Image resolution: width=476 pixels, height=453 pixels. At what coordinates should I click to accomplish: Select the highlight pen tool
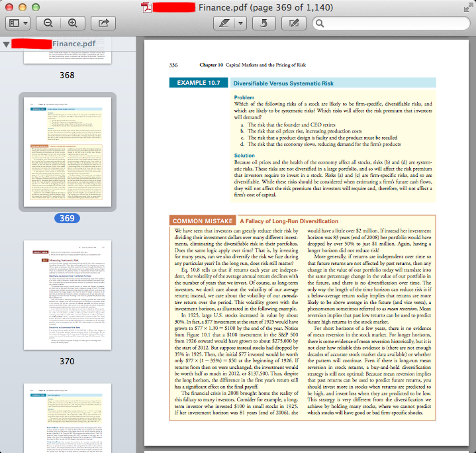[224, 23]
